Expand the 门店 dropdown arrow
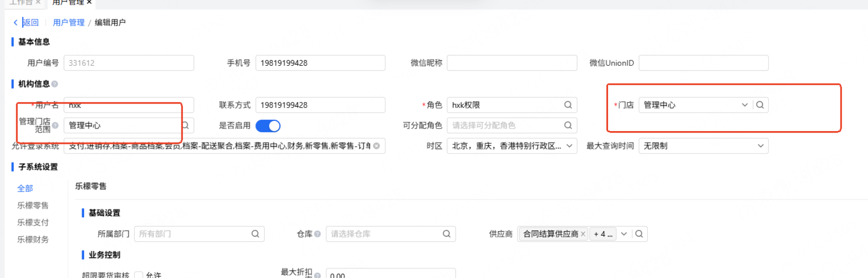Viewport: 868px width, 278px height. point(745,105)
